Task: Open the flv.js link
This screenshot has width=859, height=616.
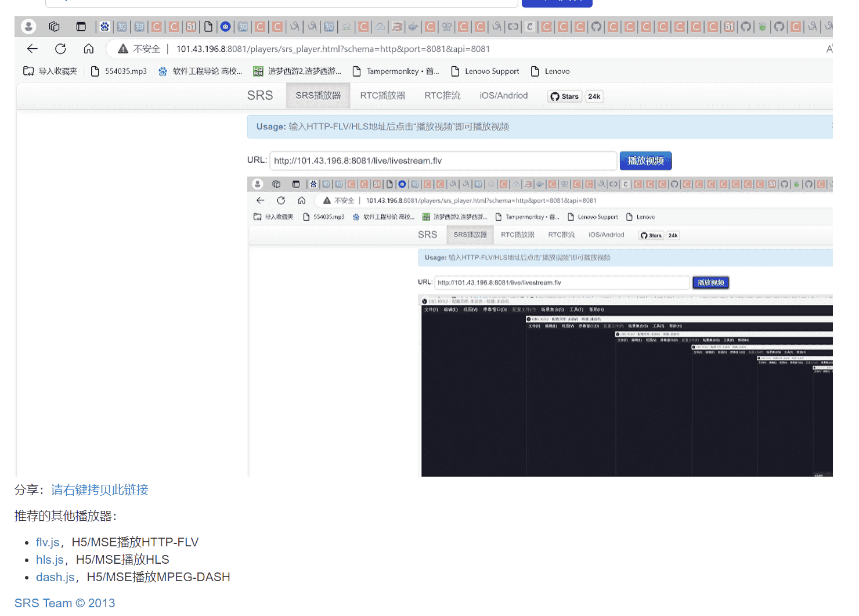Action: coord(48,542)
